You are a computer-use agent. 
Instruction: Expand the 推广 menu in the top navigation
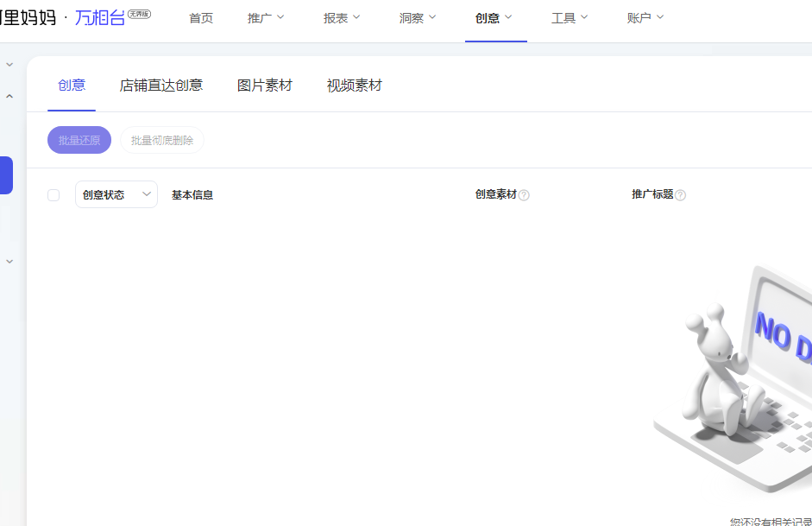pos(266,18)
